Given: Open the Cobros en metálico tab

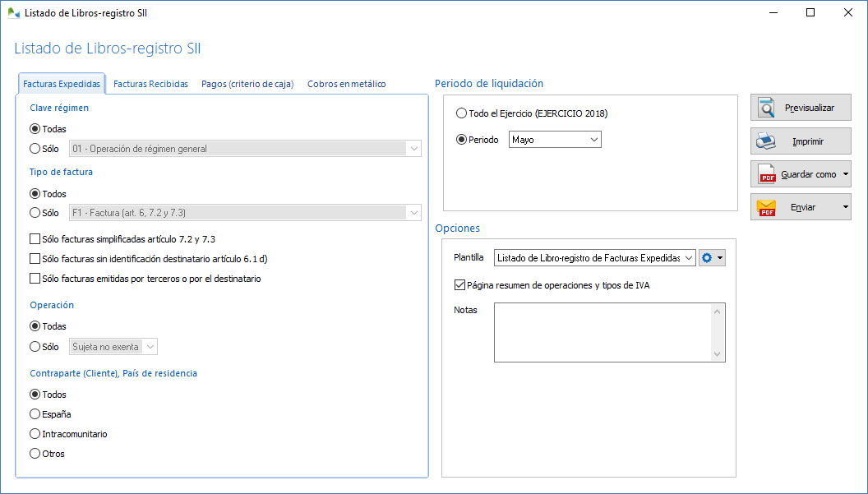Looking at the screenshot, I should 346,84.
